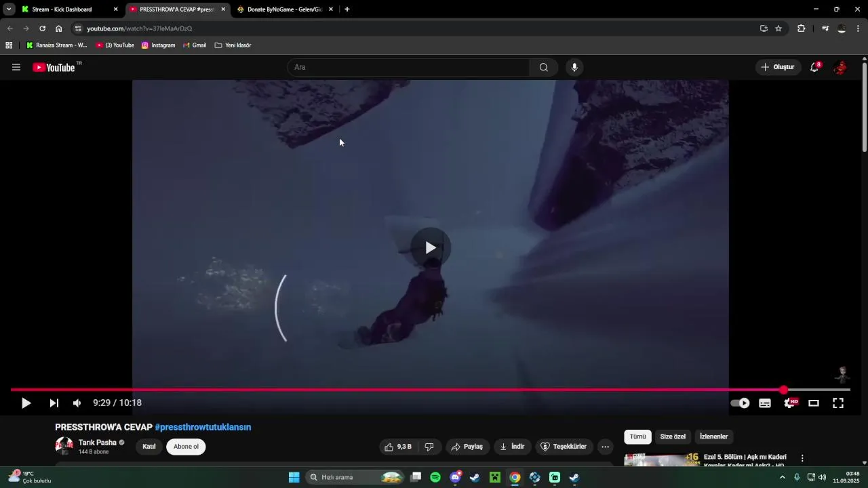The image size is (868, 488).
Task: Like the video with 9,3 B likes
Action: tap(399, 447)
